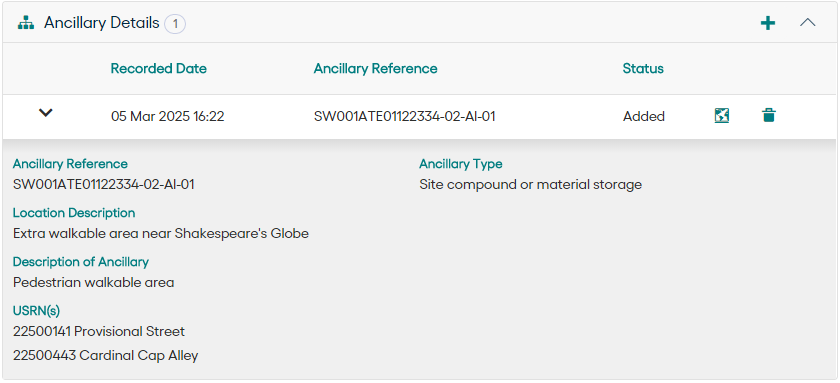Viewport: 840px width, 383px height.
Task: Click the Shakespeare's Globe location description text
Action: [161, 234]
